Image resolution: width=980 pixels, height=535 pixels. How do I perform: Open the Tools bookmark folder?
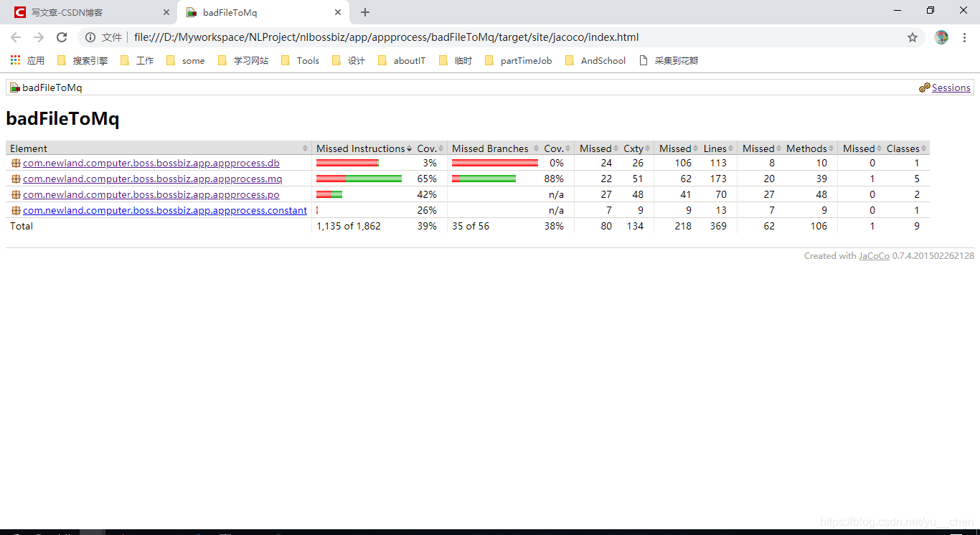tap(301, 61)
